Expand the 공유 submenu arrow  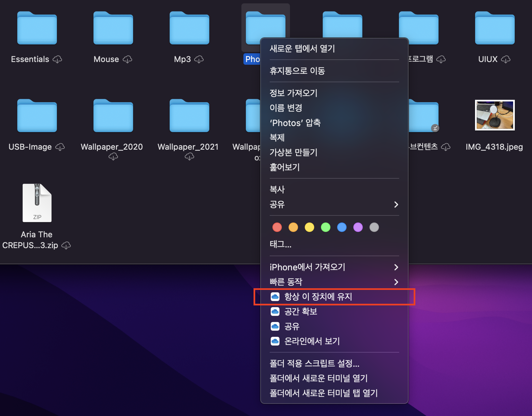pos(396,204)
